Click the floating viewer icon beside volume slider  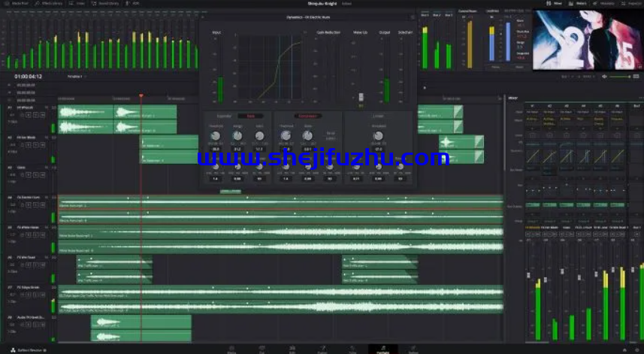(636, 77)
